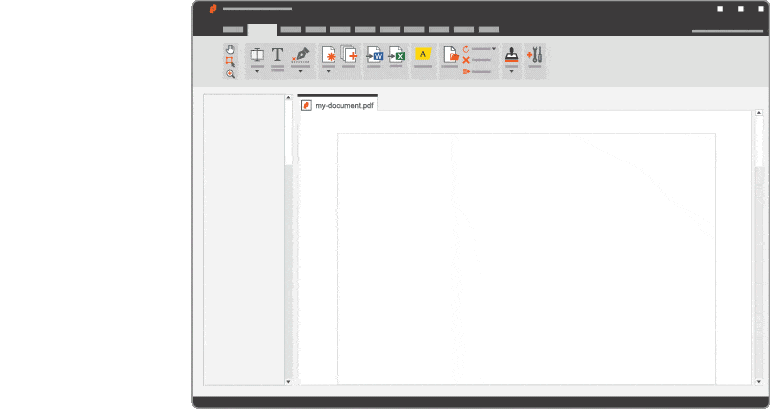
Task: Select the highlighted active ribbon tab
Action: tap(262, 30)
